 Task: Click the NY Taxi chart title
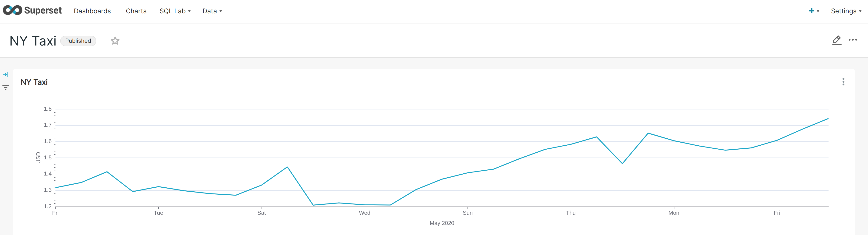click(34, 82)
